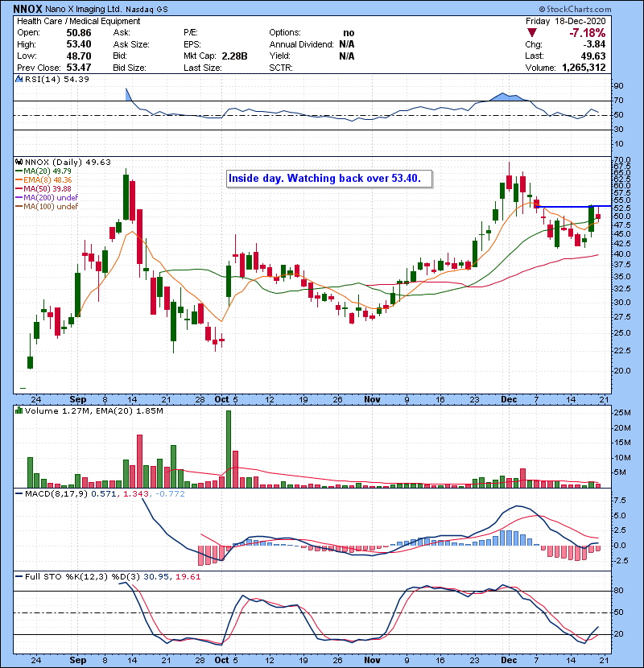
Task: Click the MACD(8,17,9) panel label
Action: [56, 494]
